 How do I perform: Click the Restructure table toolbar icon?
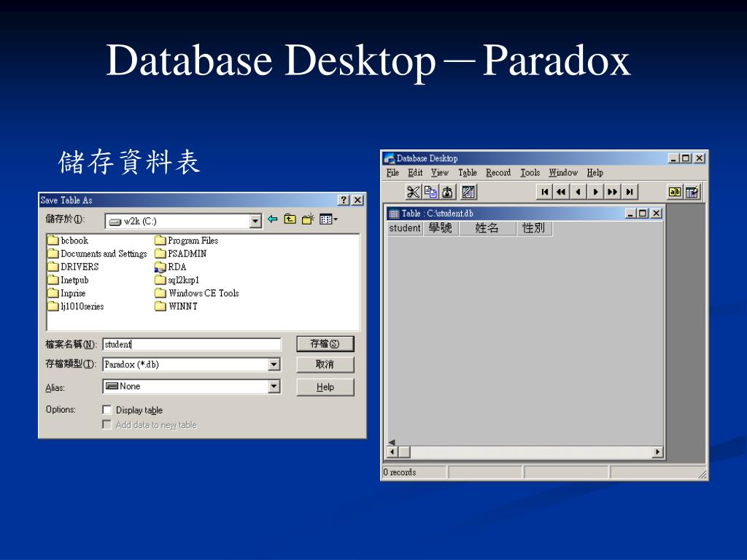click(468, 192)
